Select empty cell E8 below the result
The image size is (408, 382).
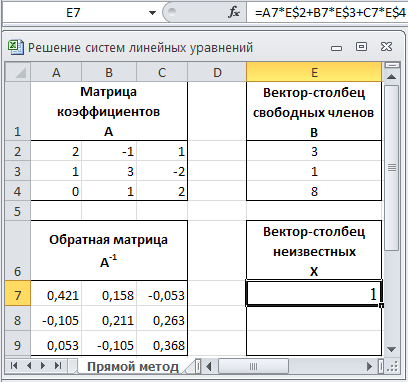pos(314,319)
